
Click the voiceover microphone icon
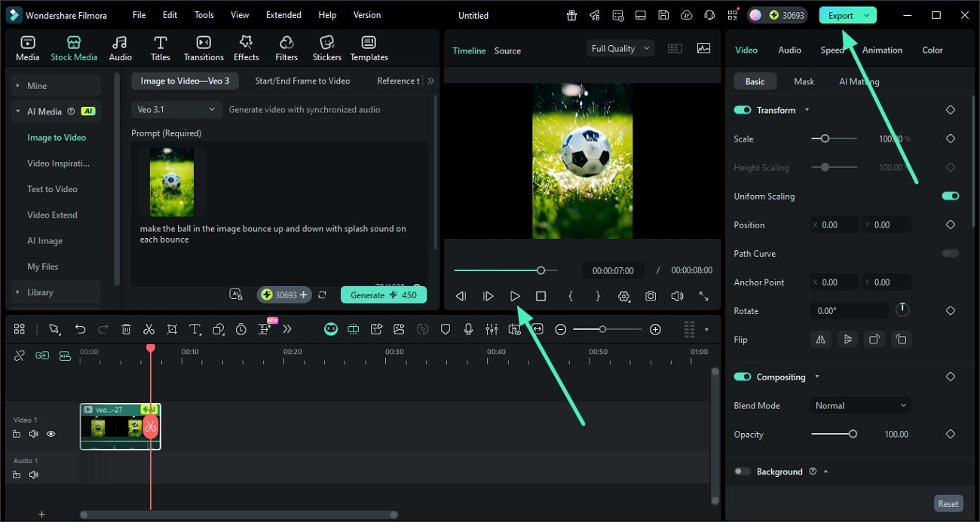point(468,329)
